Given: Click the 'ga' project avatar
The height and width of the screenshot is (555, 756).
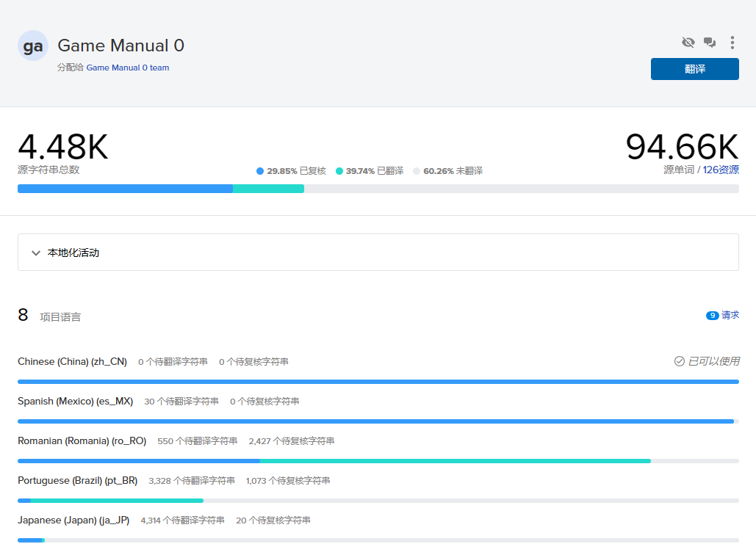Looking at the screenshot, I should tap(33, 46).
